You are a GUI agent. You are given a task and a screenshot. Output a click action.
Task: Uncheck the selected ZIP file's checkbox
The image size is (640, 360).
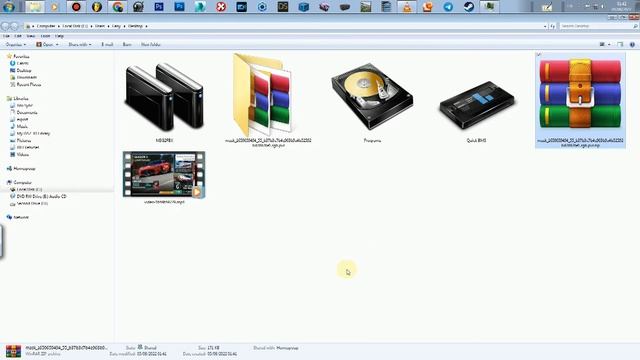coord(539,55)
